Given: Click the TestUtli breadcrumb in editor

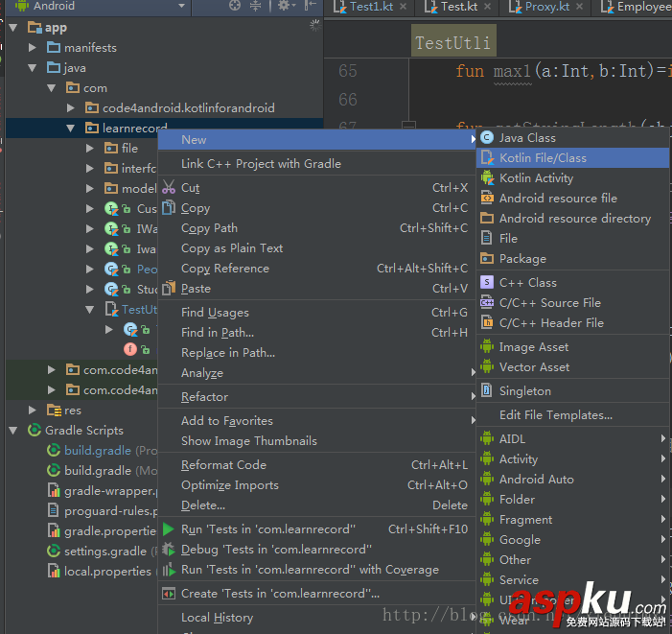Looking at the screenshot, I should coord(453,42).
